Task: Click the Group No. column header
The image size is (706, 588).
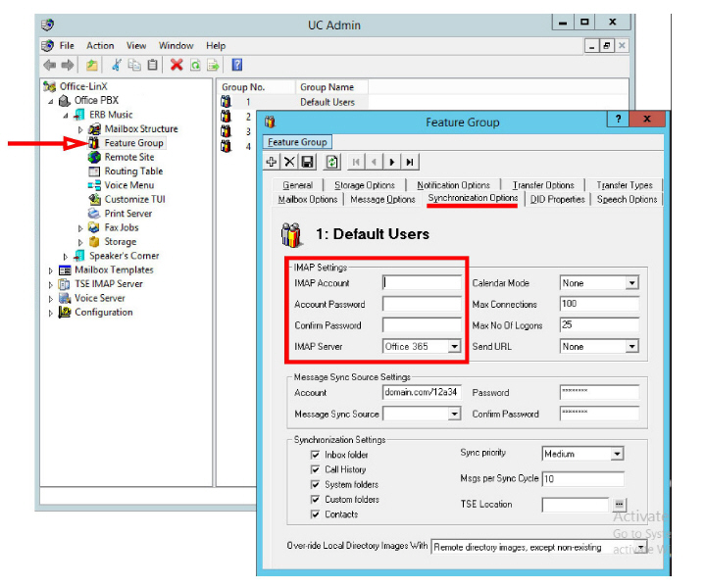Action: (x=257, y=87)
